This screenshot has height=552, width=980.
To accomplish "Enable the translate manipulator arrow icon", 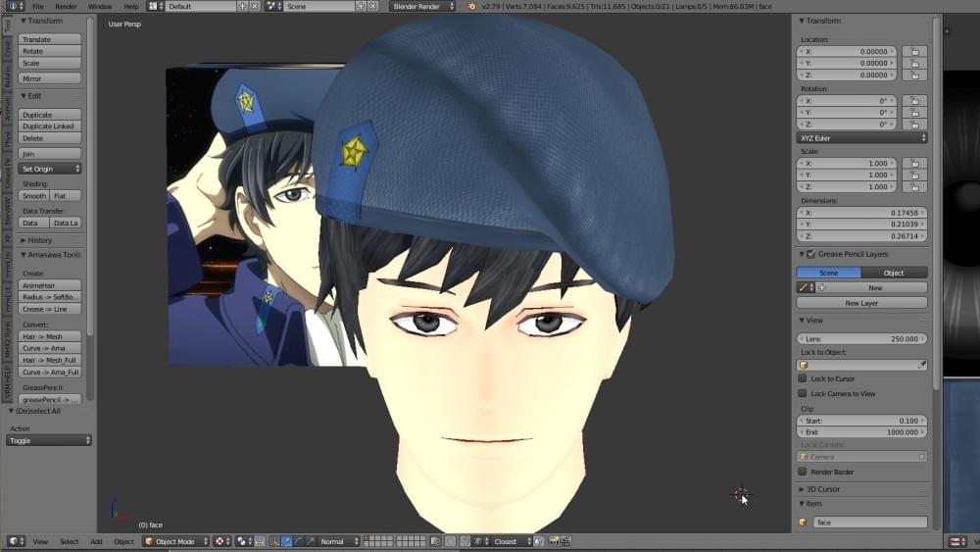I will pyautogui.click(x=287, y=541).
